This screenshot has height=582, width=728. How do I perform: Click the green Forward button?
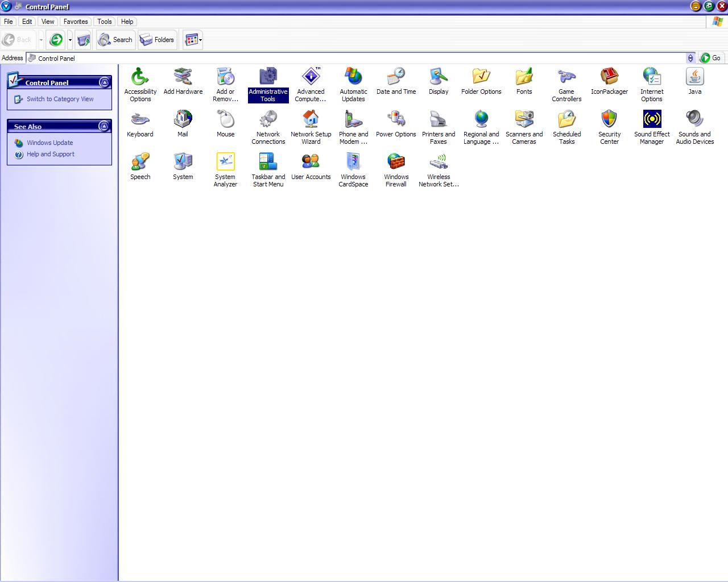tap(56, 40)
